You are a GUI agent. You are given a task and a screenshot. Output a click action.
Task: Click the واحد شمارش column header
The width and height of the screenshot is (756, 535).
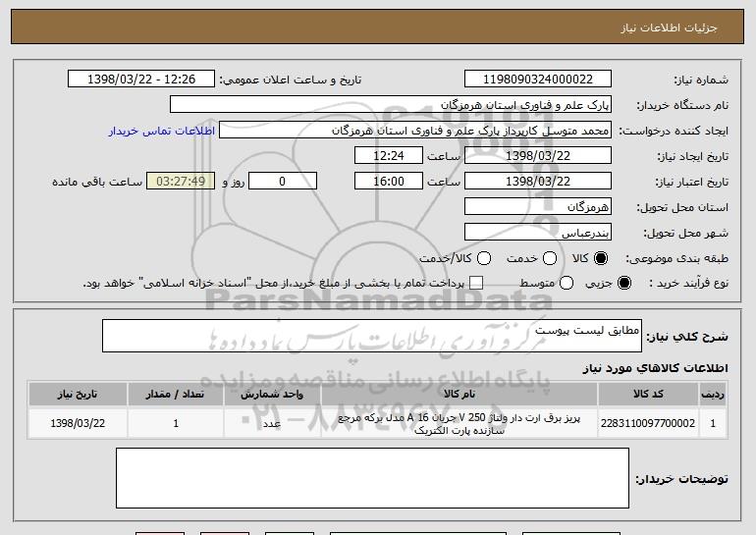pos(272,395)
